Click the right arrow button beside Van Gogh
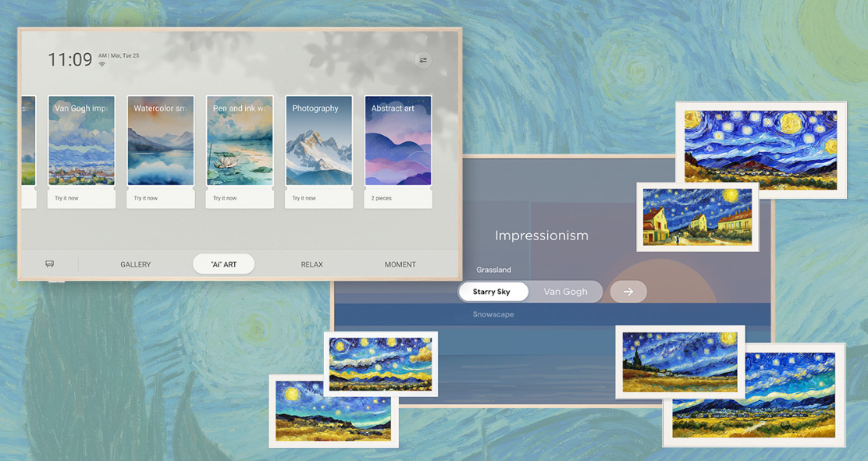The image size is (868, 461). coord(628,292)
